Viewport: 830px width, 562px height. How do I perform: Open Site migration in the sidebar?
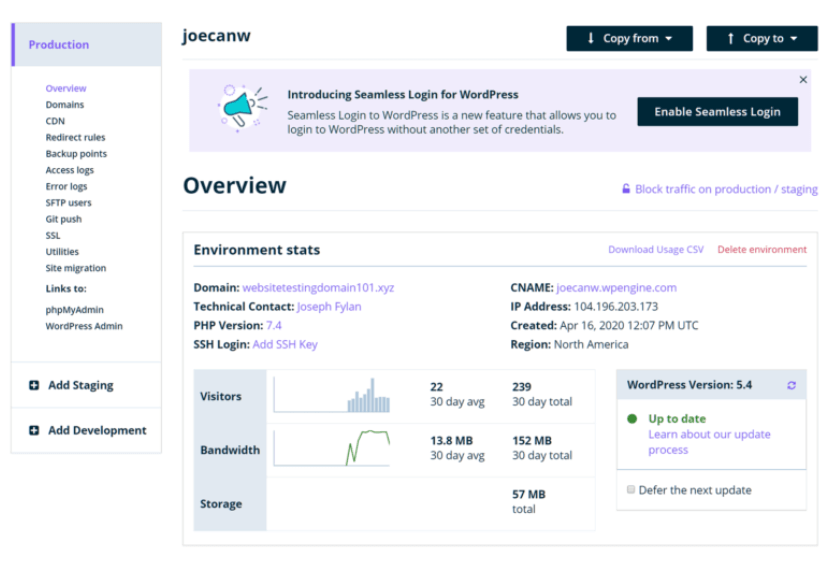[x=76, y=269]
